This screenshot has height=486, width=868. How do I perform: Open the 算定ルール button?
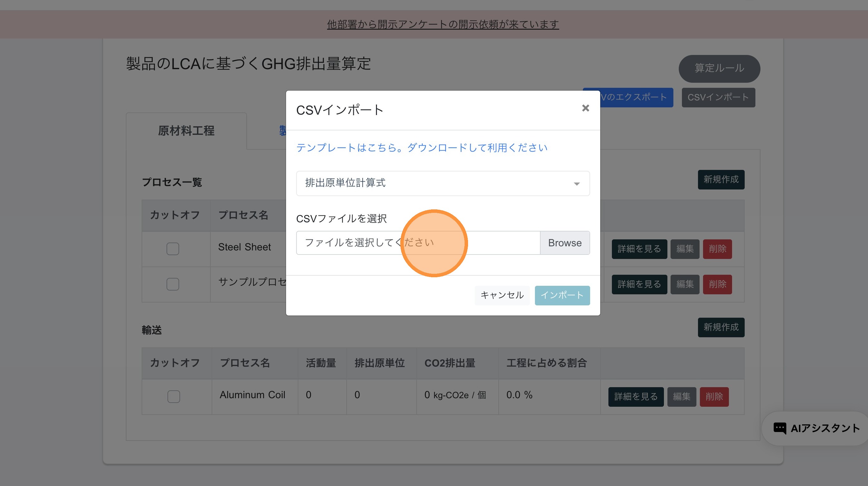[x=719, y=69]
